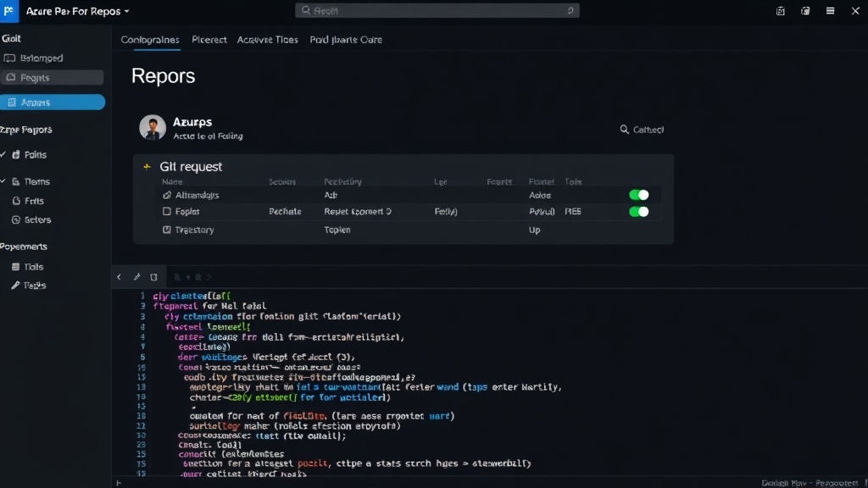This screenshot has width=868, height=488.
Task: Click the app logo icon in title bar
Action: coord(8,11)
